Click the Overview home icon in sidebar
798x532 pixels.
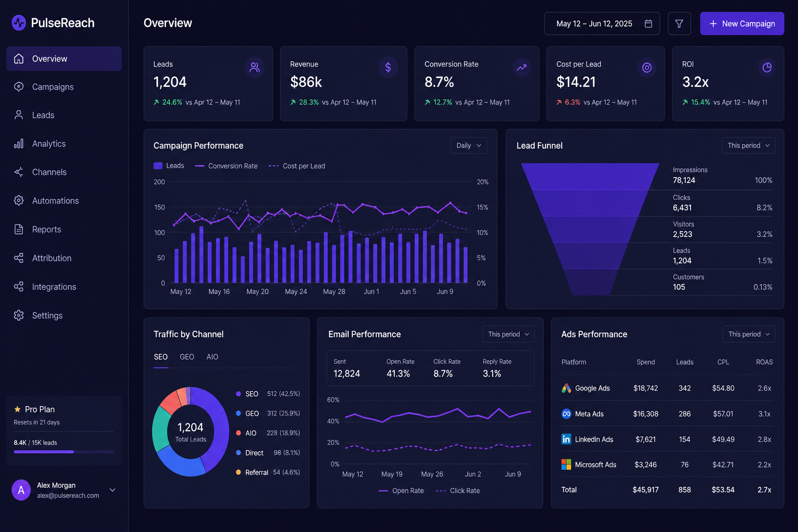pos(19,59)
